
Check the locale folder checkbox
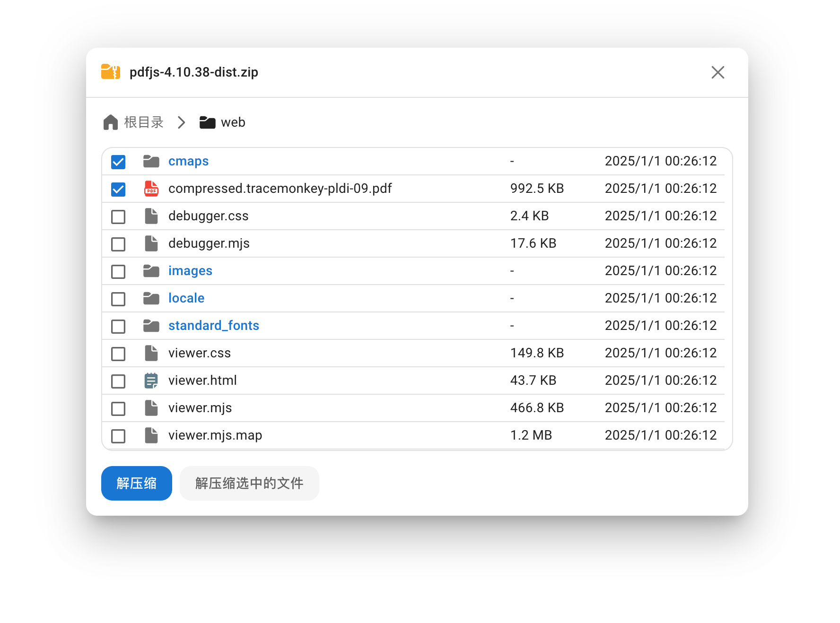118,299
